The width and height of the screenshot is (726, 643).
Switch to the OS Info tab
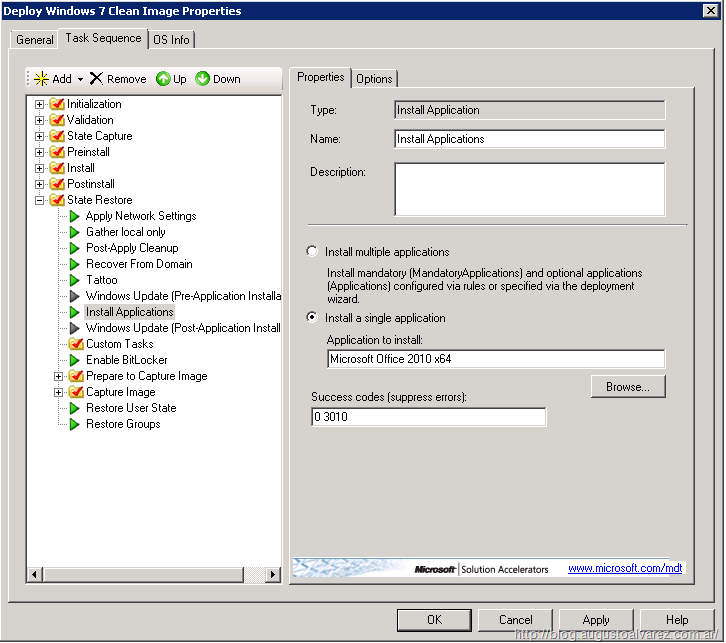(171, 39)
